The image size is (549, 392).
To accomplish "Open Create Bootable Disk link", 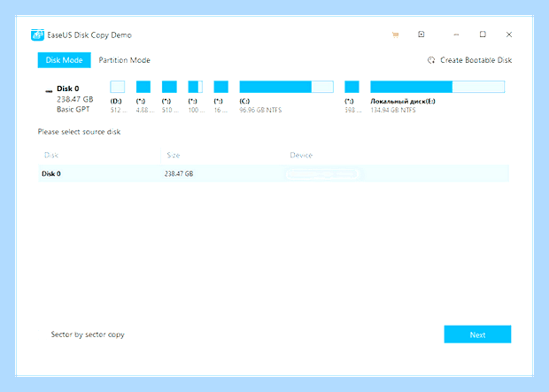I will (476, 60).
